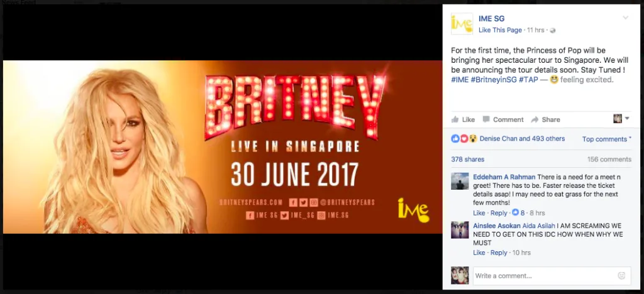Screen dimensions: 644x294
Task: Click the thumbs-up Like icon under post
Action: pyautogui.click(x=455, y=119)
